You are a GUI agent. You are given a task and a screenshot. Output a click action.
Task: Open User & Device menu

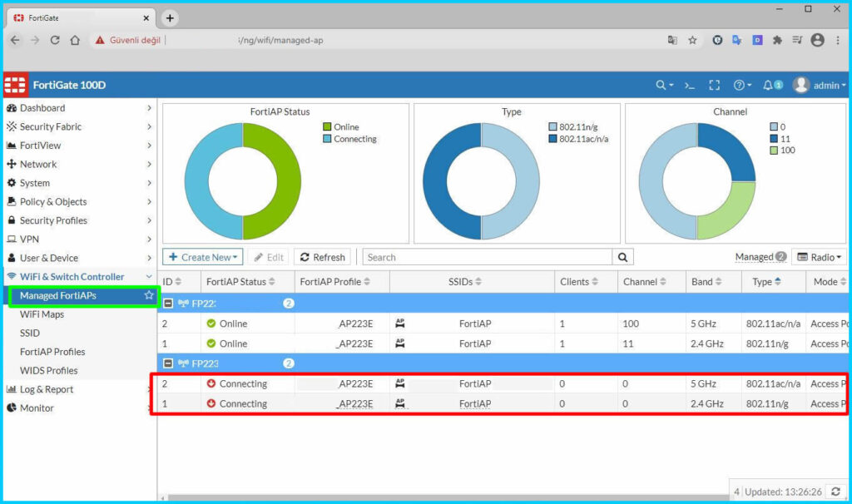click(x=79, y=258)
